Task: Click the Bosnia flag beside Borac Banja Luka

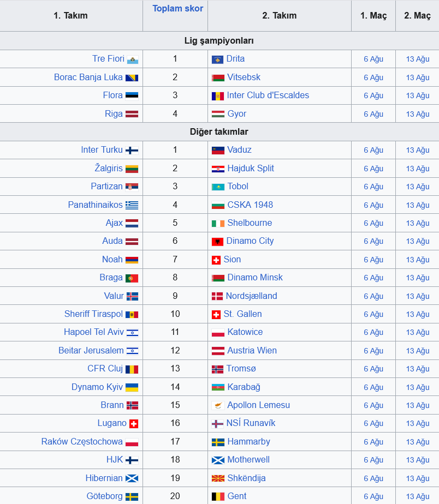Action: pos(132,78)
